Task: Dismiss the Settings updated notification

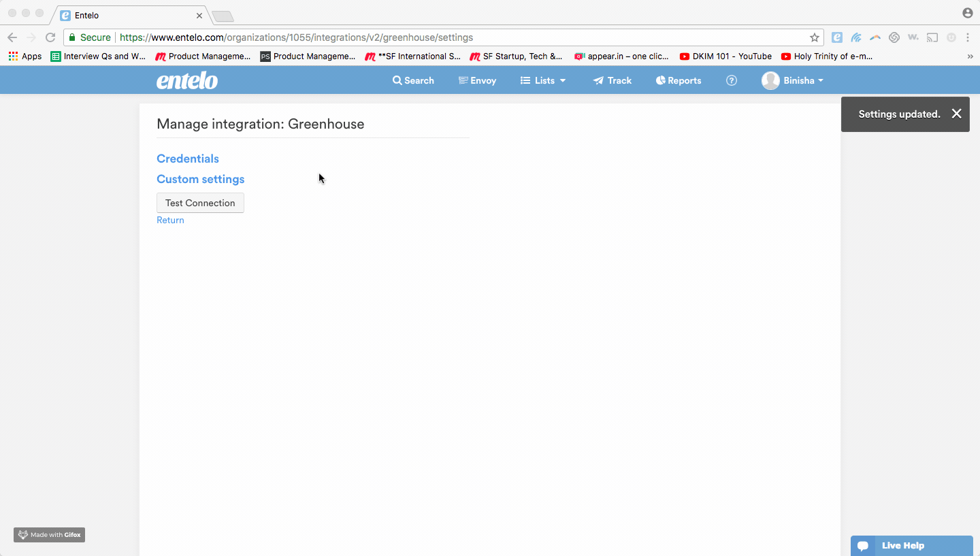Action: 956,114
